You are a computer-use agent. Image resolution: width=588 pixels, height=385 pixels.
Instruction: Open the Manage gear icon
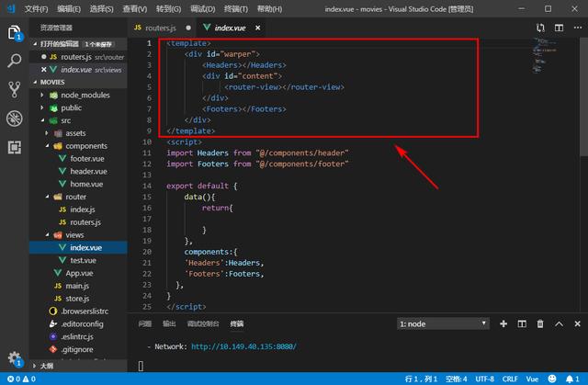point(15,358)
